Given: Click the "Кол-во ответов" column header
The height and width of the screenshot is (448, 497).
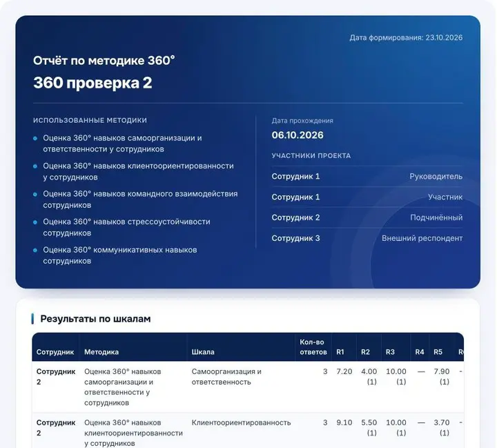Looking at the screenshot, I should (x=313, y=347).
